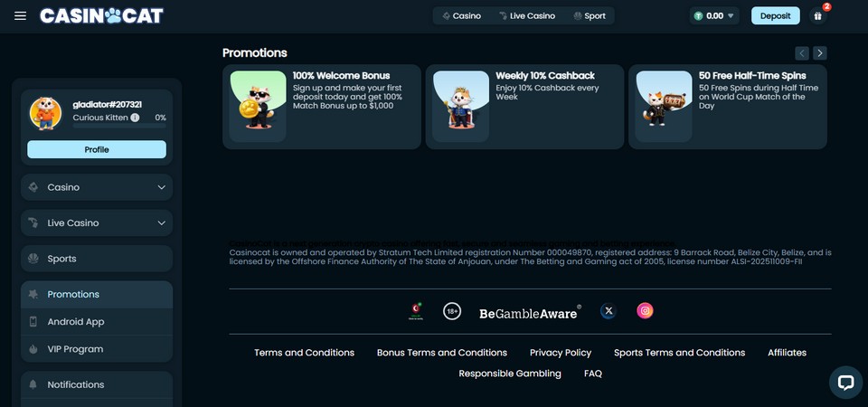Expand the Casino sidebar section chevron
Image resolution: width=868 pixels, height=407 pixels.
(x=162, y=187)
